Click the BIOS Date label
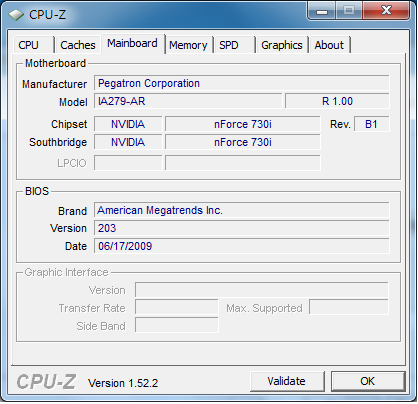The image size is (418, 404). tap(76, 246)
